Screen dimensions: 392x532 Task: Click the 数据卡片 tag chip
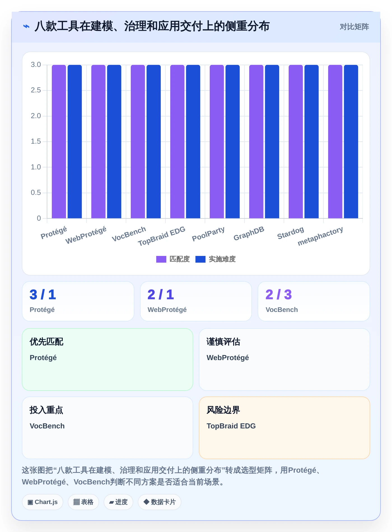point(160,502)
